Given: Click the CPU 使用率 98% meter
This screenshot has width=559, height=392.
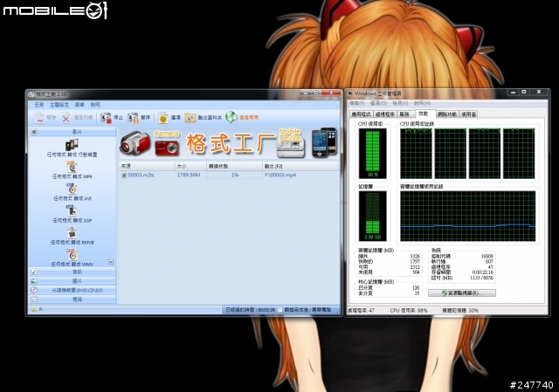Looking at the screenshot, I should point(373,154).
